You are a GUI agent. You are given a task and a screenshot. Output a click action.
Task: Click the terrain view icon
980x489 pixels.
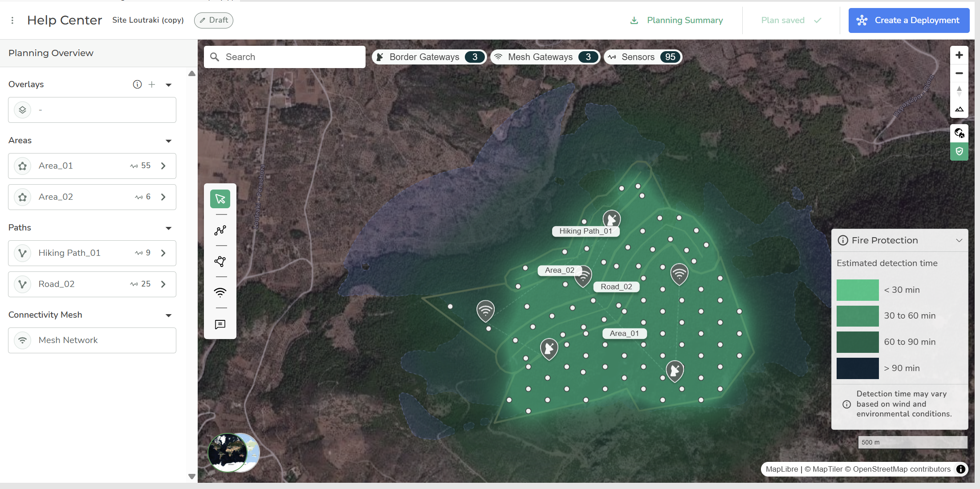click(x=959, y=109)
